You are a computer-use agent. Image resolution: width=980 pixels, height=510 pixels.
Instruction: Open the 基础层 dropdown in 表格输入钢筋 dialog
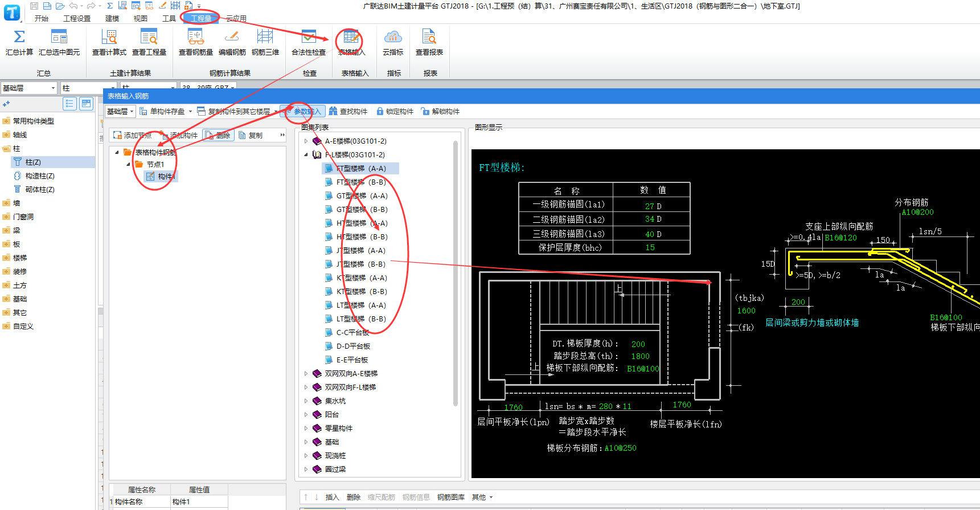click(x=120, y=111)
